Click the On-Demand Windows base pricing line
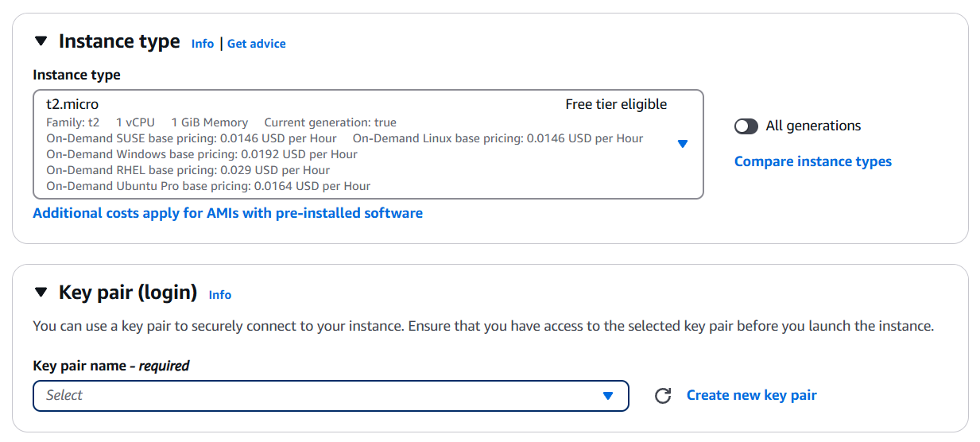This screenshot has width=980, height=442. (x=202, y=154)
